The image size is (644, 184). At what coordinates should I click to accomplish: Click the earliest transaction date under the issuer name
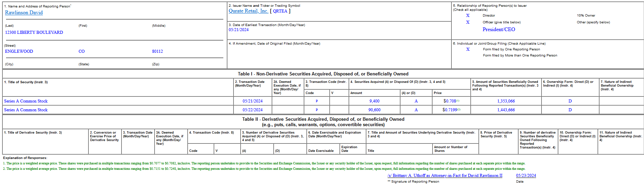(x=239, y=30)
